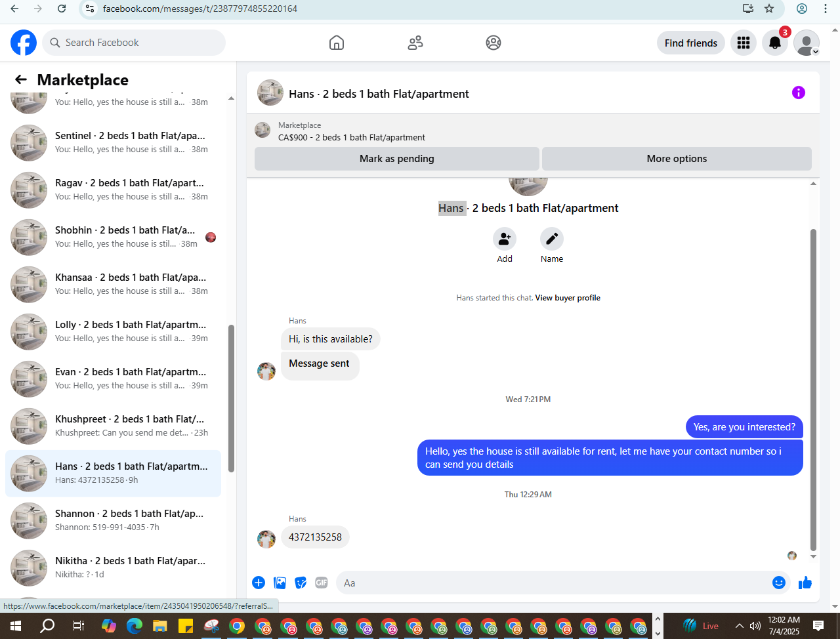Show hidden system tray icons
The image size is (840, 639).
[739, 626]
